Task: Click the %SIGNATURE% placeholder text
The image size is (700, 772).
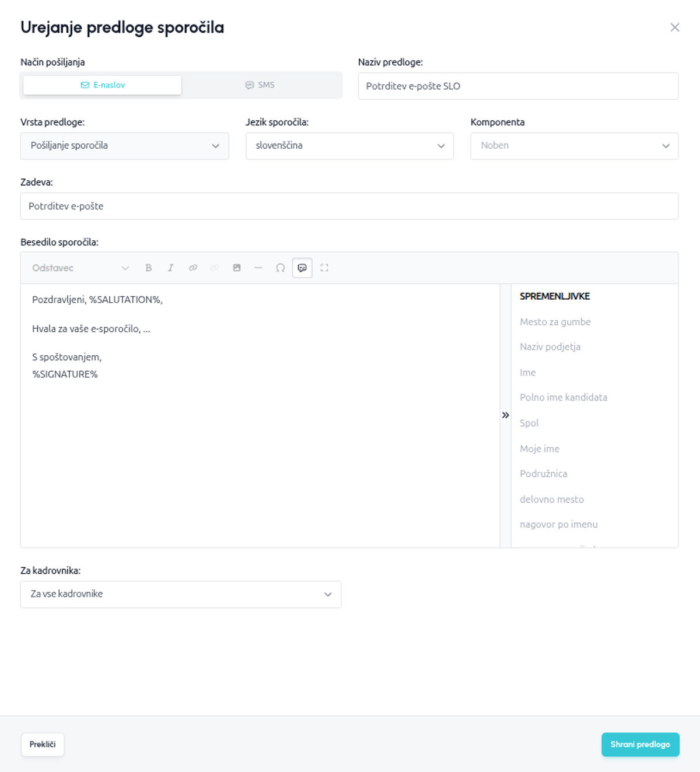Action: tap(65, 374)
